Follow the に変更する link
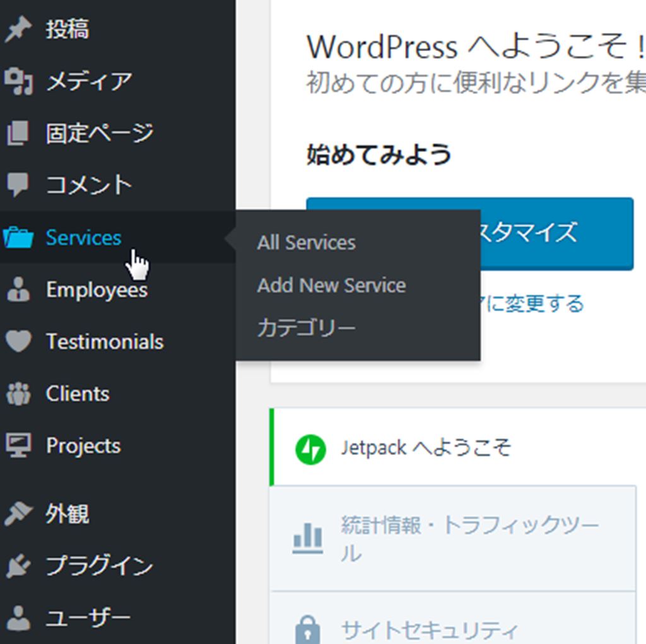 pos(533,304)
